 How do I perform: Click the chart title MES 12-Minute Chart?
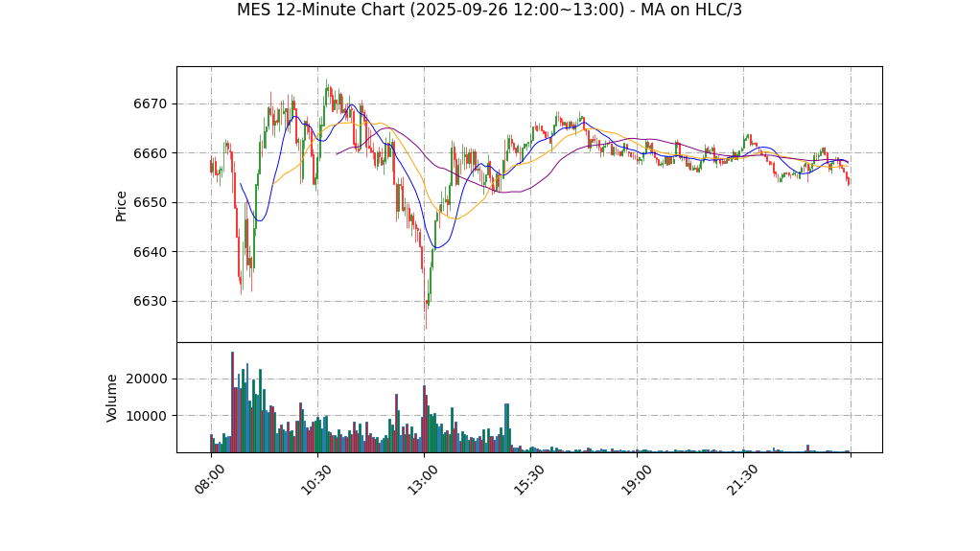point(489,10)
